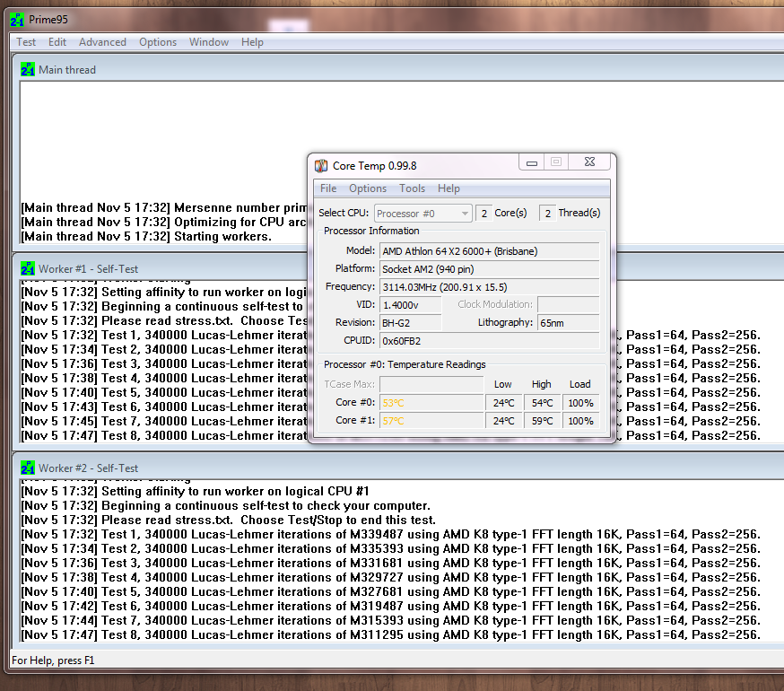This screenshot has height=691, width=784.
Task: Click the empty Clock Modulation field
Action: click(x=569, y=305)
